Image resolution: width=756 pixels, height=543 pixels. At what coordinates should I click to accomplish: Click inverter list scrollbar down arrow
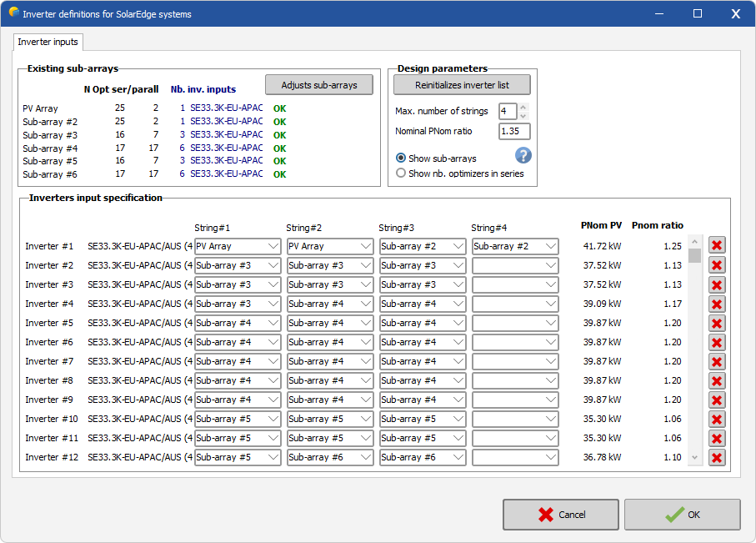tap(695, 457)
